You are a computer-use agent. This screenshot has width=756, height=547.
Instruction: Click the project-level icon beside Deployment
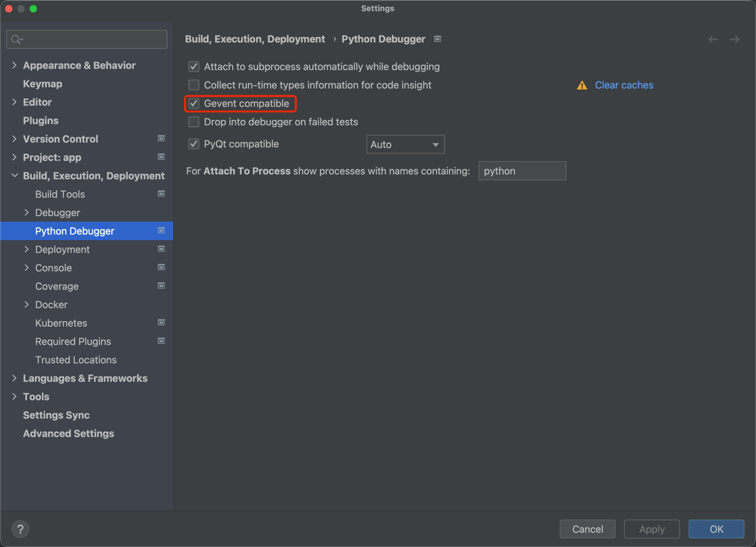coord(161,249)
